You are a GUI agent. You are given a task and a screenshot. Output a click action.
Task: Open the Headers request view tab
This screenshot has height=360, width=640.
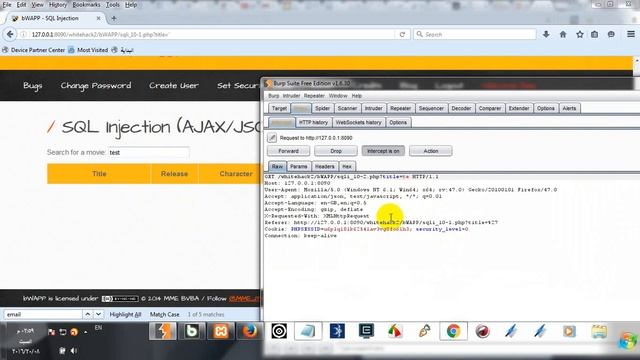(x=324, y=167)
